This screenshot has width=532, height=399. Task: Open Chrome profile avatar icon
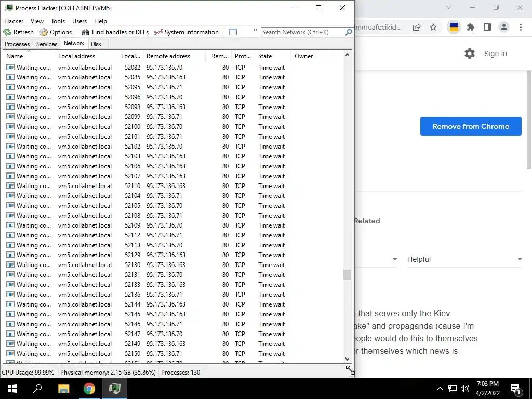504,27
